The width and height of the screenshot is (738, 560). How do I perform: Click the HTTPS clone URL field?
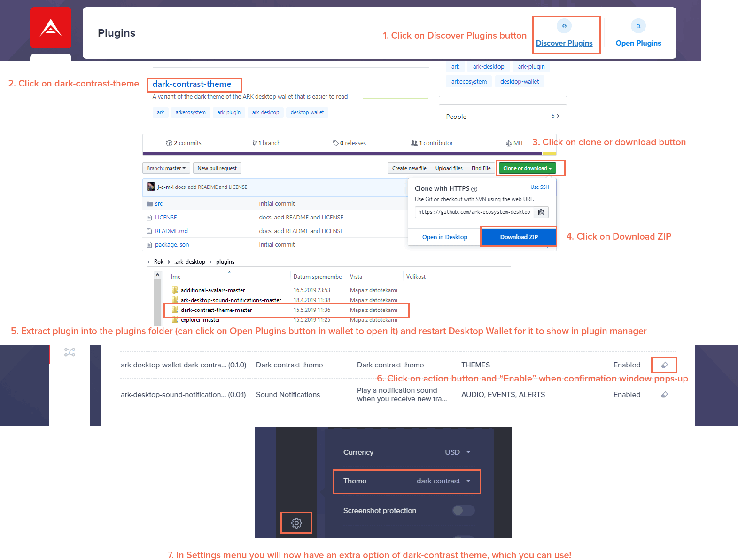pos(474,212)
